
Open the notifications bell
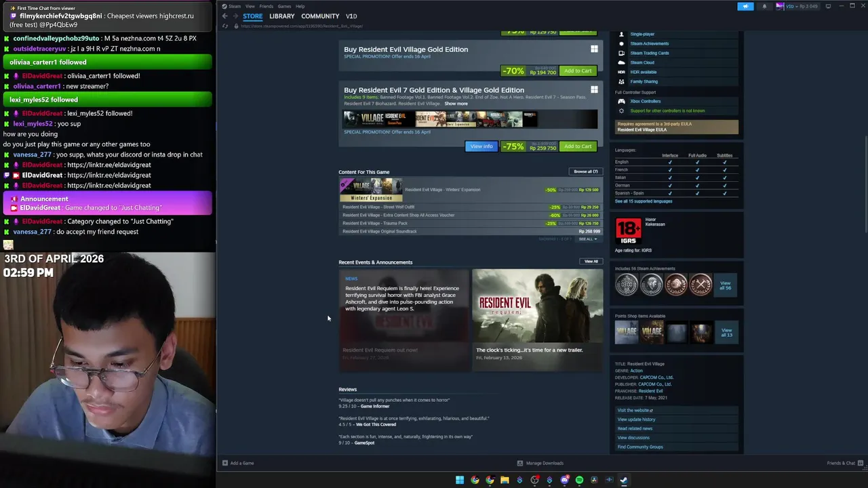(x=764, y=6)
